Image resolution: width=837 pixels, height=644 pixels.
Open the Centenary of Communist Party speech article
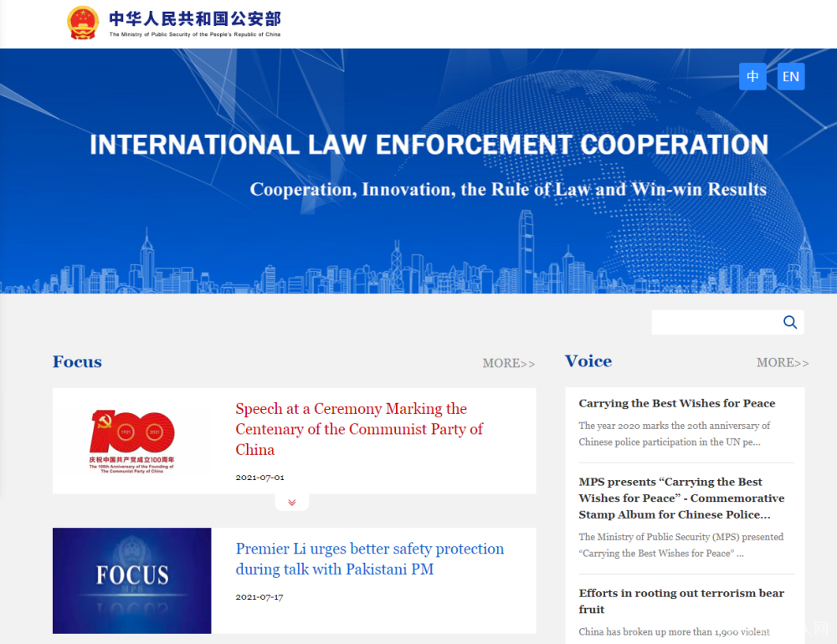click(x=358, y=429)
